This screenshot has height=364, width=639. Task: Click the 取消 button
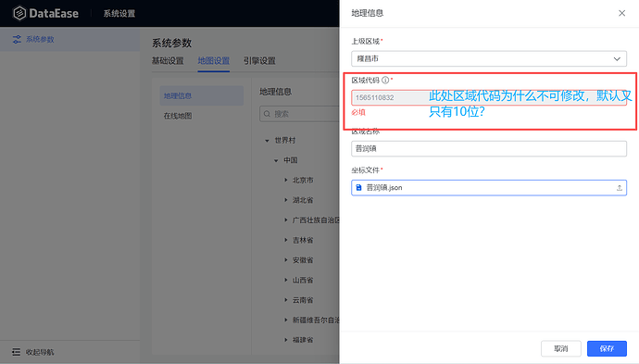click(x=561, y=348)
